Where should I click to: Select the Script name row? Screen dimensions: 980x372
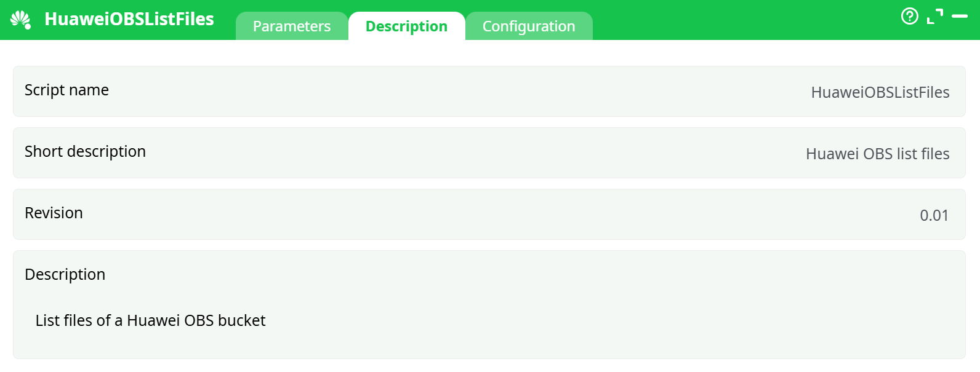coord(66,90)
